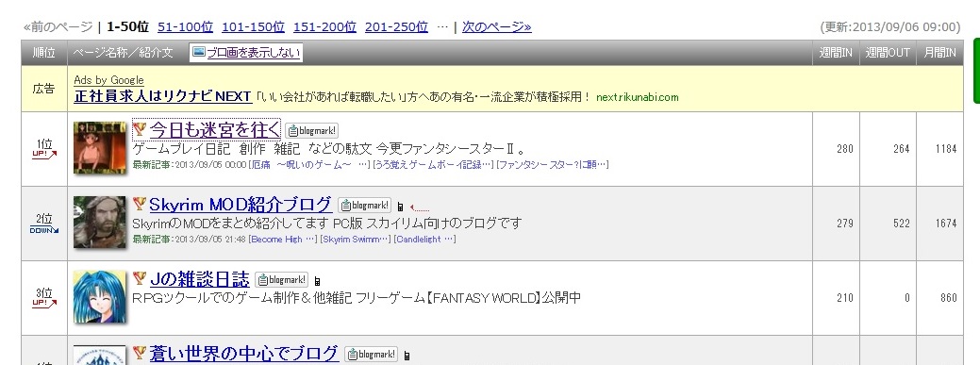Open the 今日も迷宮を往く blog title
Viewport: 980px width, 365px height.
click(x=214, y=130)
